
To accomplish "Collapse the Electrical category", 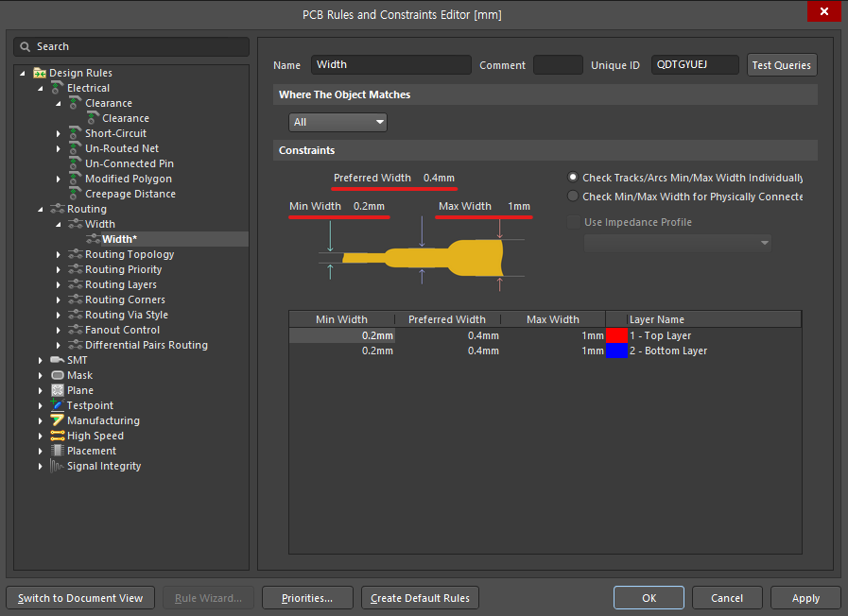I will [x=40, y=88].
